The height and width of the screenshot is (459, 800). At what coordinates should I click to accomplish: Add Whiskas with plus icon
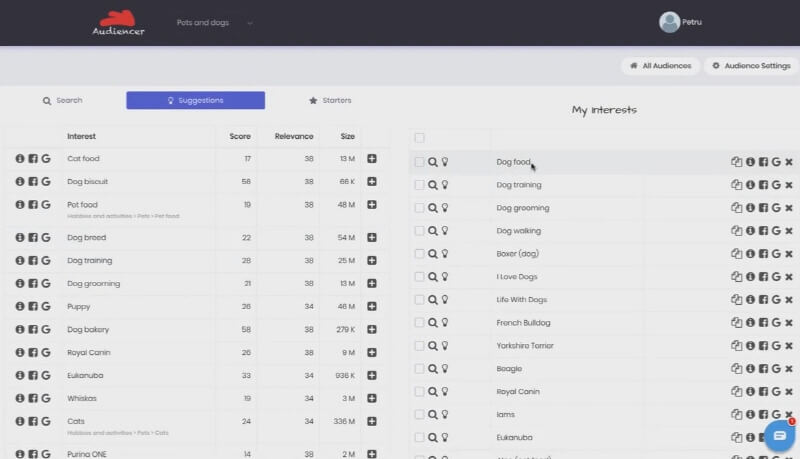point(372,398)
